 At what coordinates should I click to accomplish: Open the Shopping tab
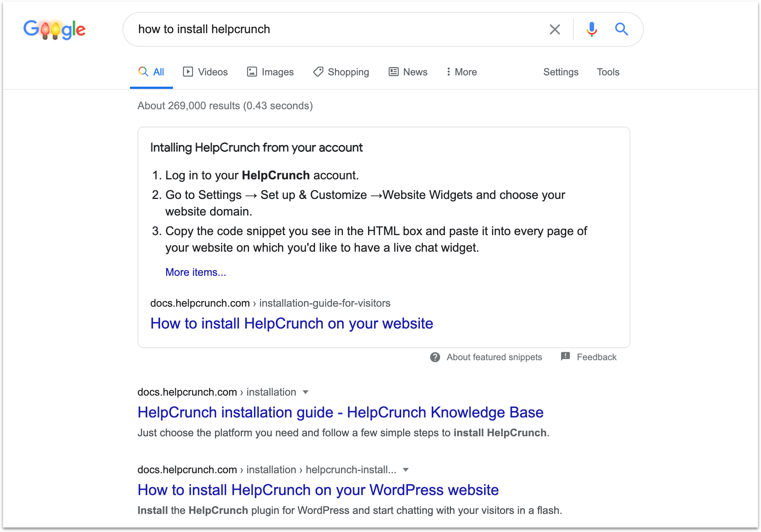tap(341, 72)
